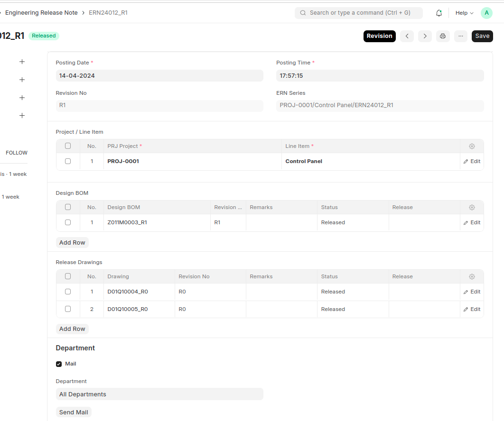Viewport: 504px width, 421px height.
Task: Select the PROJ-0001 row checkbox
Action: (68, 161)
